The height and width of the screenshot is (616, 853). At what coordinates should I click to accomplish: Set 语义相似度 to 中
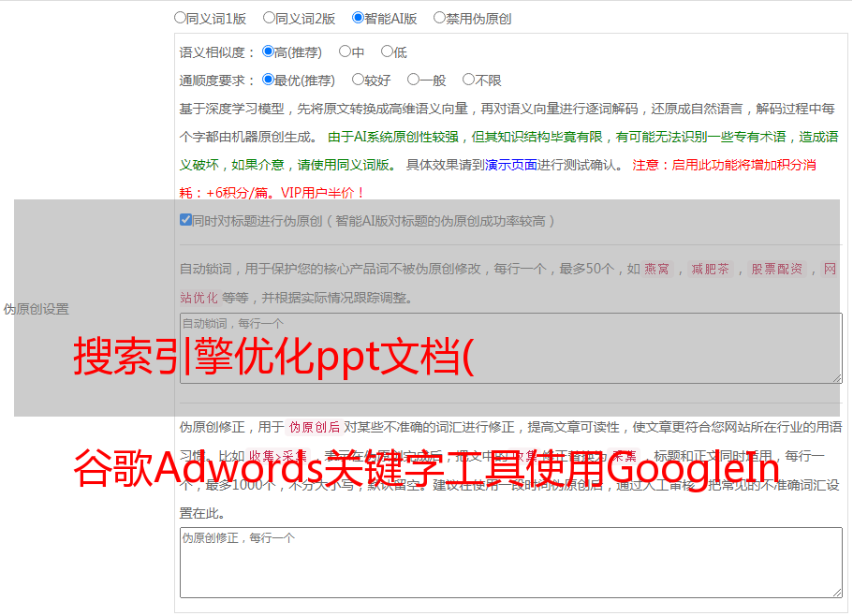tap(345, 51)
